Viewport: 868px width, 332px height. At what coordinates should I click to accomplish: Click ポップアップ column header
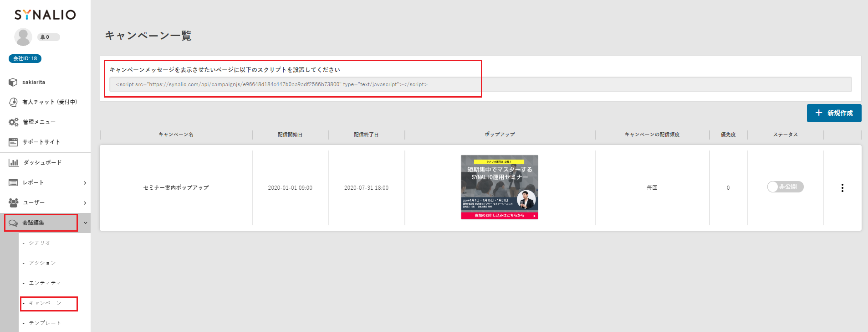coord(500,135)
